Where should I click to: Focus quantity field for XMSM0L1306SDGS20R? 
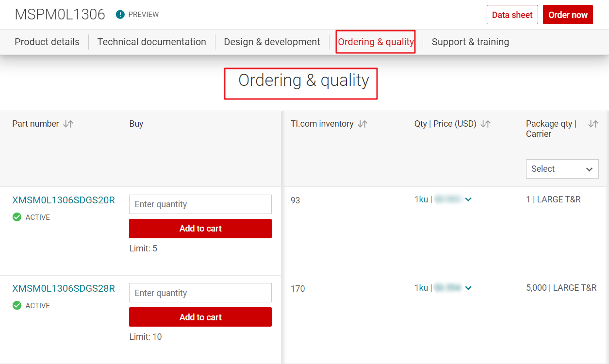click(200, 204)
